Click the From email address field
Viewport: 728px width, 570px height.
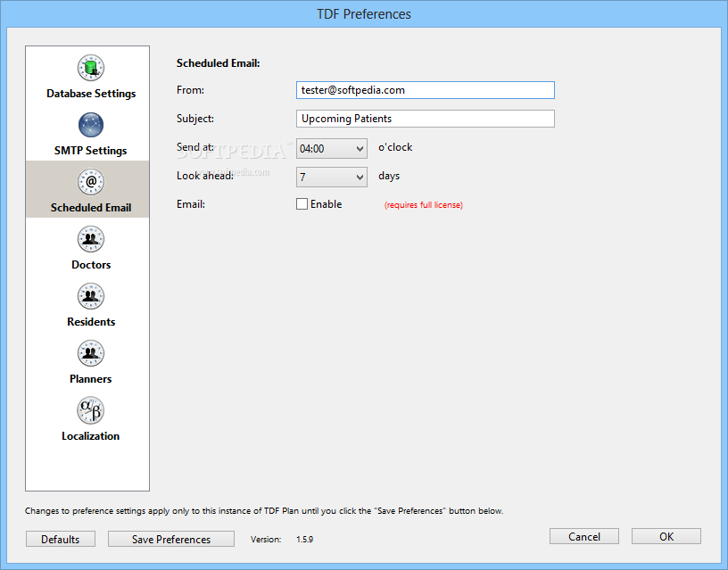(x=426, y=90)
